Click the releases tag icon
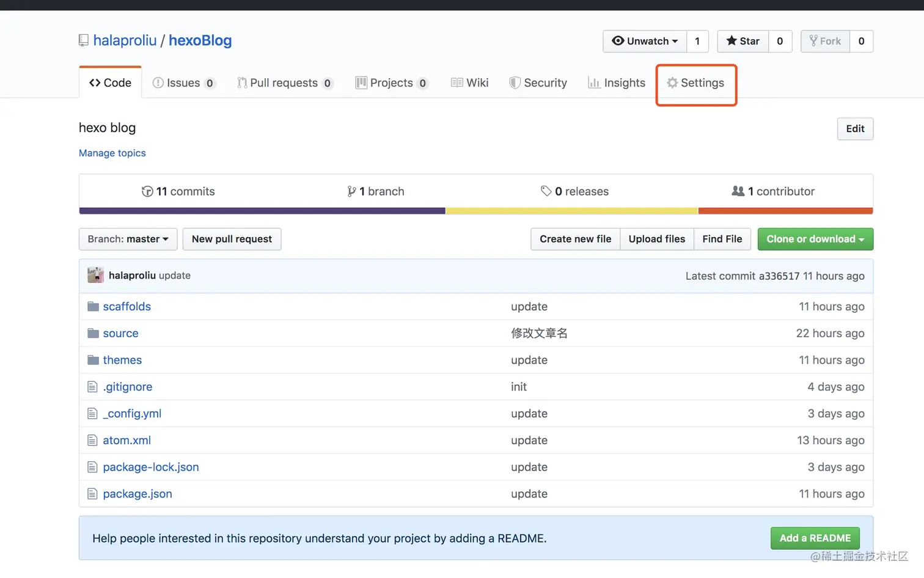The image size is (924, 578). [x=546, y=191]
